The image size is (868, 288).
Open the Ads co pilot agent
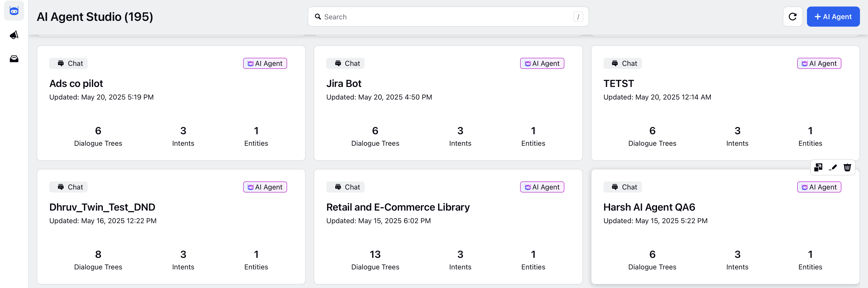[76, 83]
